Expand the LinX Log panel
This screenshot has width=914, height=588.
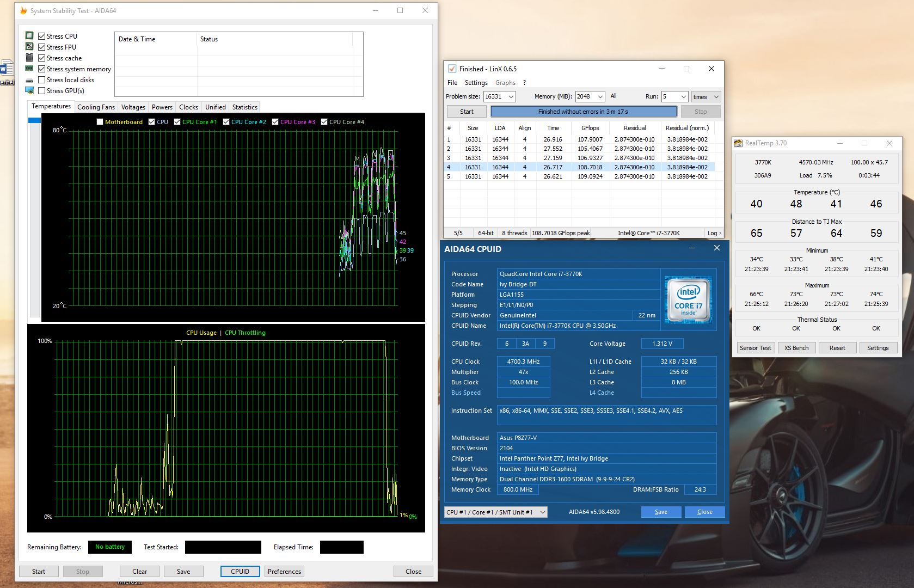[x=714, y=233]
